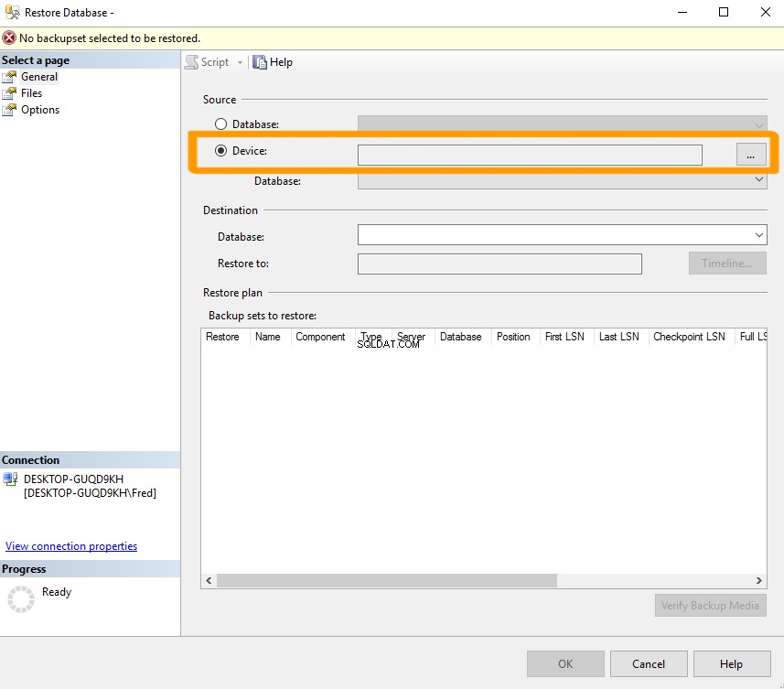Image resolution: width=784 pixels, height=689 pixels.
Task: Click the Ready progress status text
Action: [x=57, y=592]
